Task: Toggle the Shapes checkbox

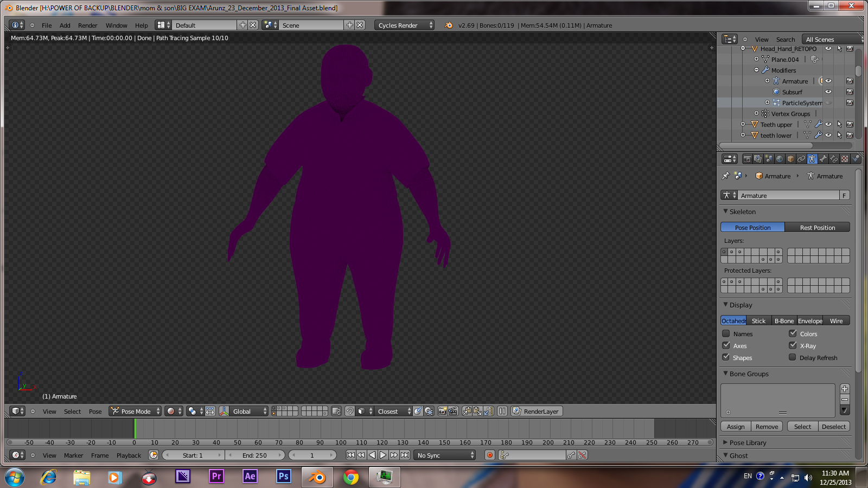Action: (726, 357)
